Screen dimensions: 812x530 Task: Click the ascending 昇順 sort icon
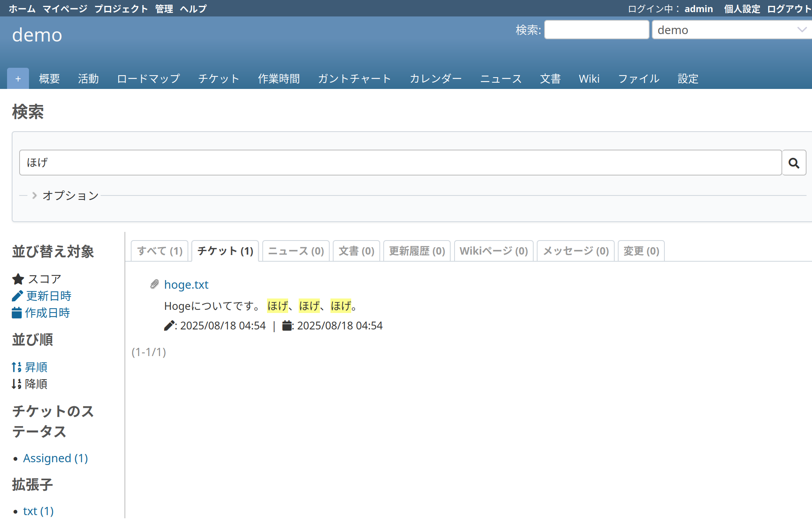[x=16, y=367]
